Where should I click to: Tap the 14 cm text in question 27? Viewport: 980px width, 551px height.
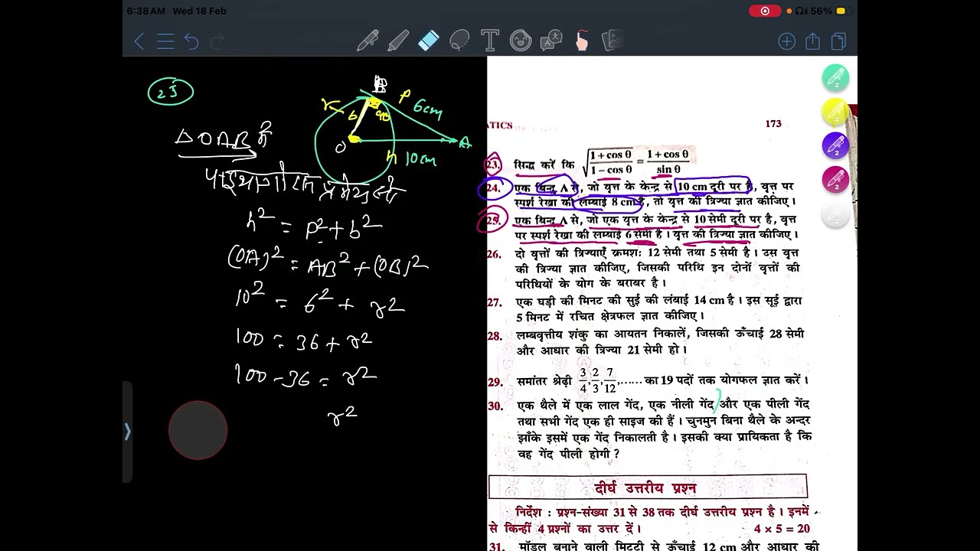(x=709, y=300)
